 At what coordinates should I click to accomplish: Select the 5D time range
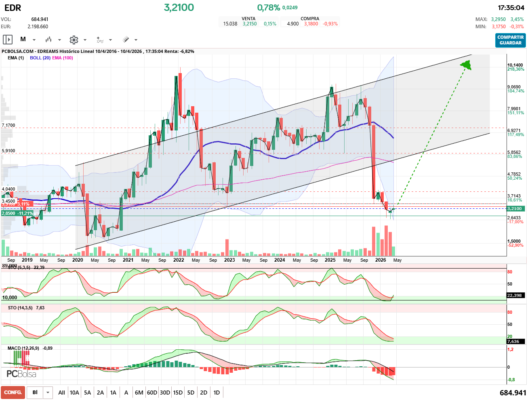point(191,393)
